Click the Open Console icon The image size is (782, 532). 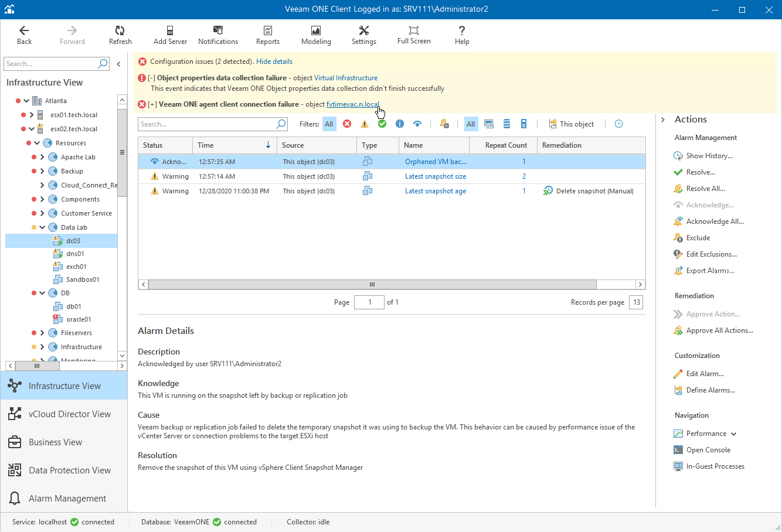(x=678, y=450)
